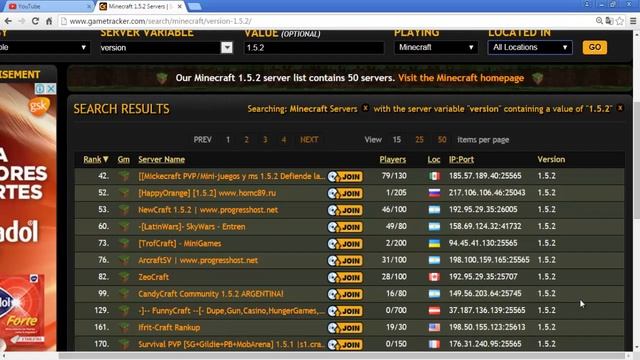Screen dimensions: 640x360
Task: Click the Russia flag for HappyOrange server
Action: click(x=434, y=193)
